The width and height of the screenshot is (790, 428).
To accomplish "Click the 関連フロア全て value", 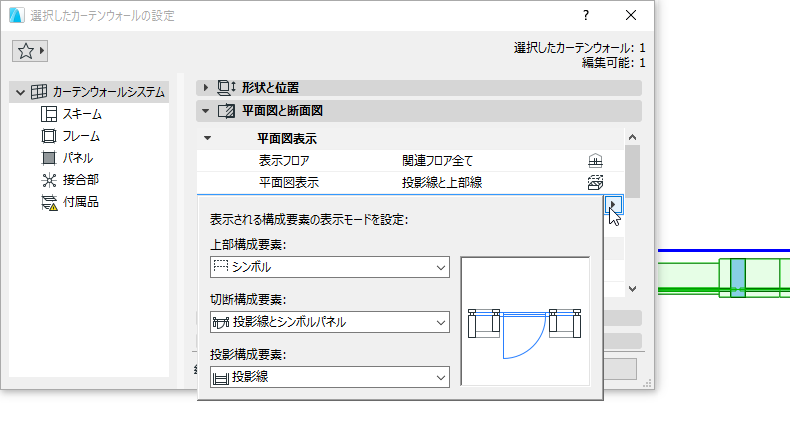I will (x=437, y=161).
